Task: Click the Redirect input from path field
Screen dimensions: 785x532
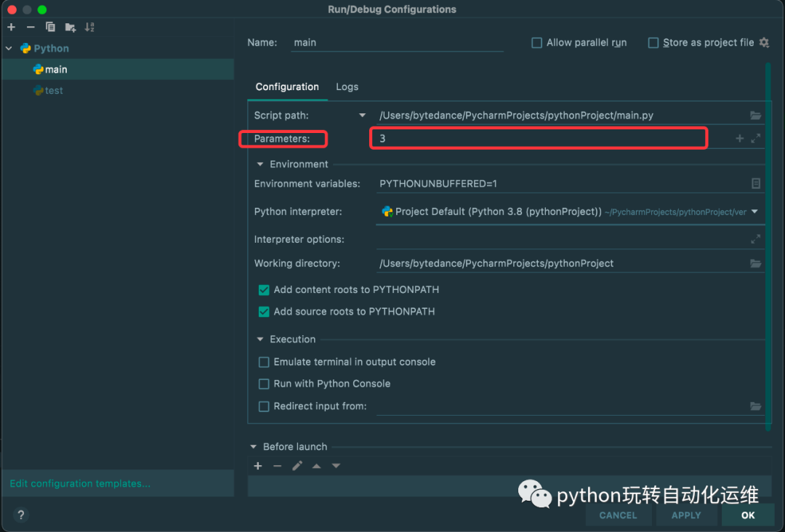Action: (x=562, y=406)
